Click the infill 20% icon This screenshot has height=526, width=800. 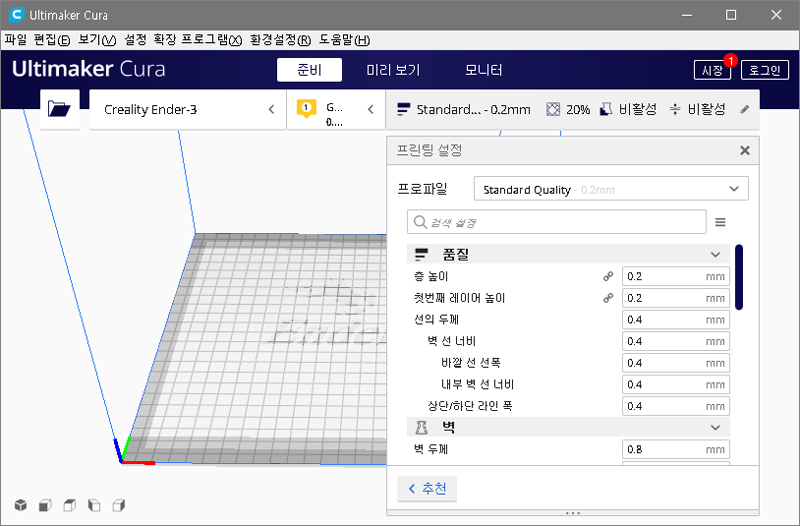tap(553, 109)
